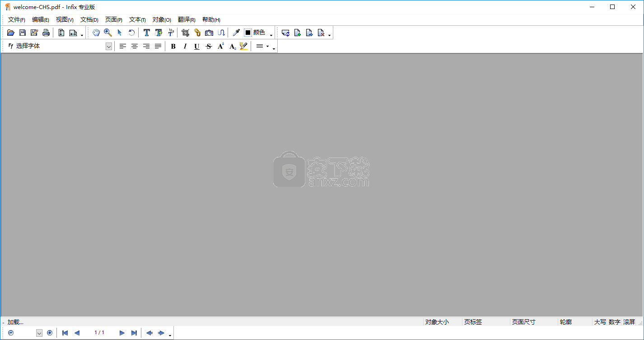This screenshot has width=644, height=340.
Task: Center align text
Action: click(135, 46)
